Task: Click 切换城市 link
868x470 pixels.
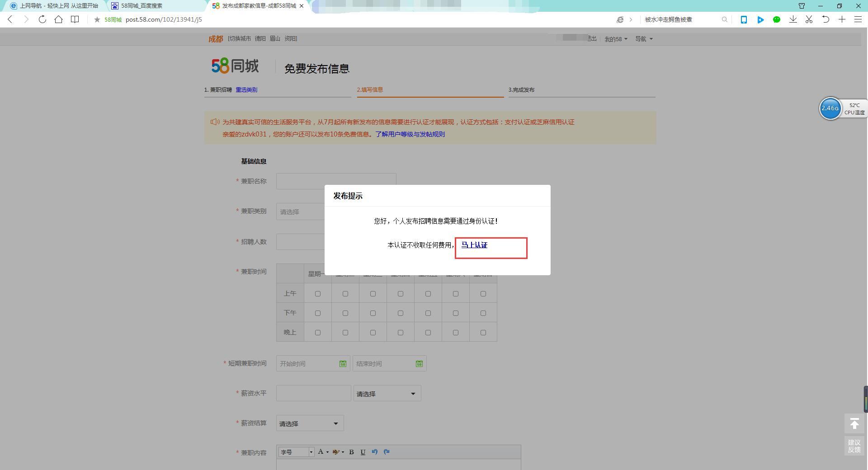Action: (x=240, y=39)
